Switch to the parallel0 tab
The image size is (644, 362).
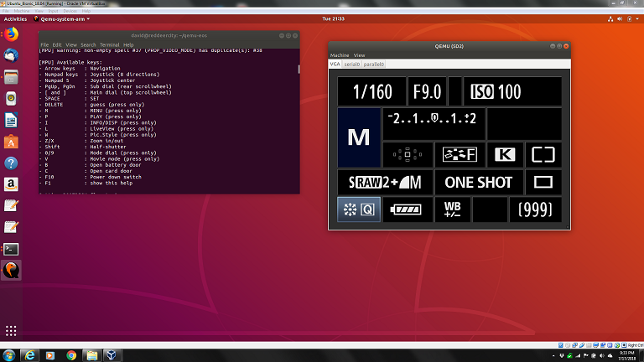[x=374, y=64]
